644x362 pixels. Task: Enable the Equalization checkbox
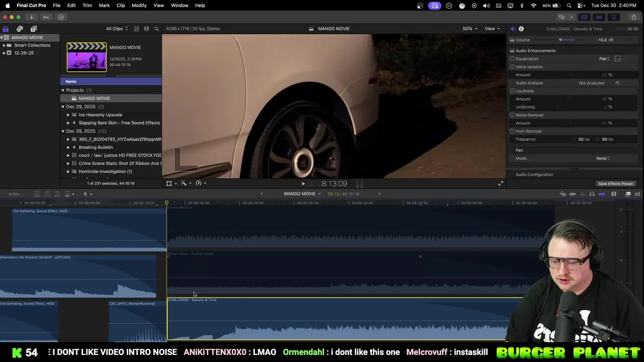(512, 59)
